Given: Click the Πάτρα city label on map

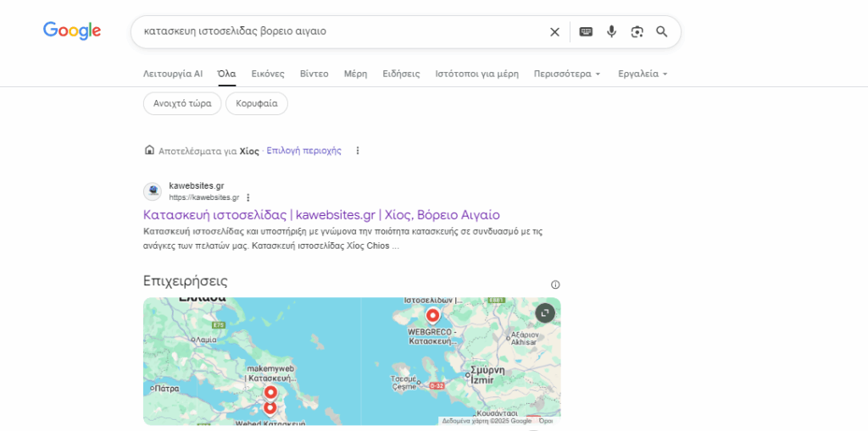Looking at the screenshot, I should click(x=166, y=389).
